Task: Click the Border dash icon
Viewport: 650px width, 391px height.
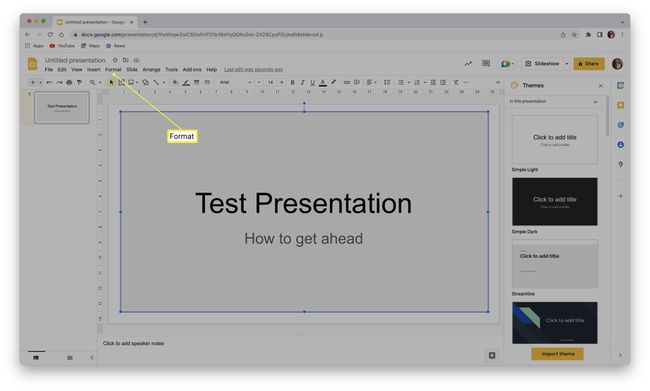Action: pos(207,83)
